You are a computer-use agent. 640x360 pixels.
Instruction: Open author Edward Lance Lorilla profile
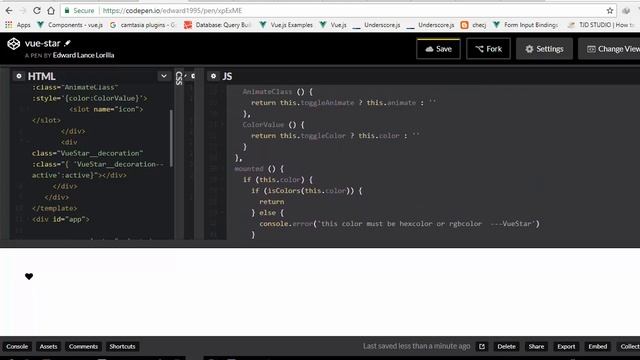click(x=83, y=55)
